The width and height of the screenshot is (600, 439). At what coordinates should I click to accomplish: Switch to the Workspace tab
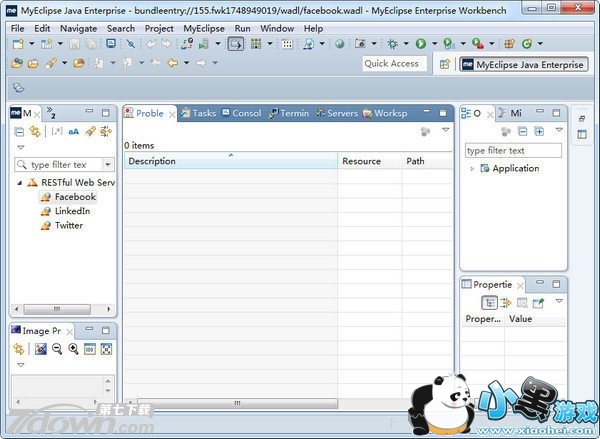tap(385, 113)
